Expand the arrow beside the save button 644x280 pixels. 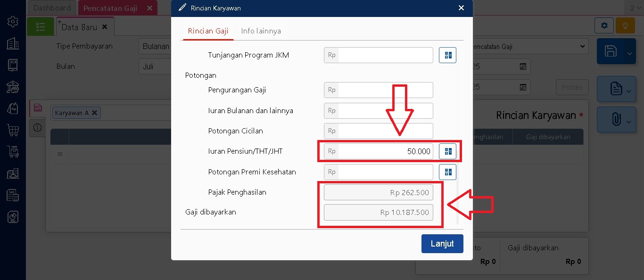[x=629, y=53]
